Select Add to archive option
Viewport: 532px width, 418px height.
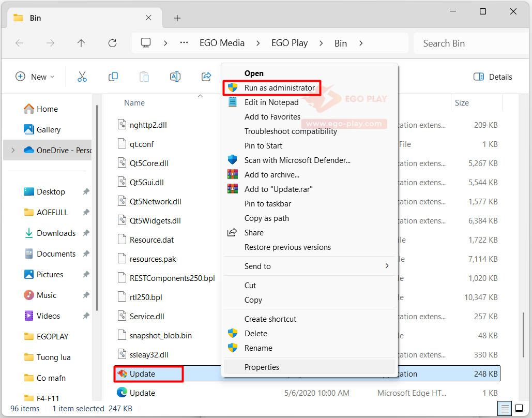tap(309, 175)
